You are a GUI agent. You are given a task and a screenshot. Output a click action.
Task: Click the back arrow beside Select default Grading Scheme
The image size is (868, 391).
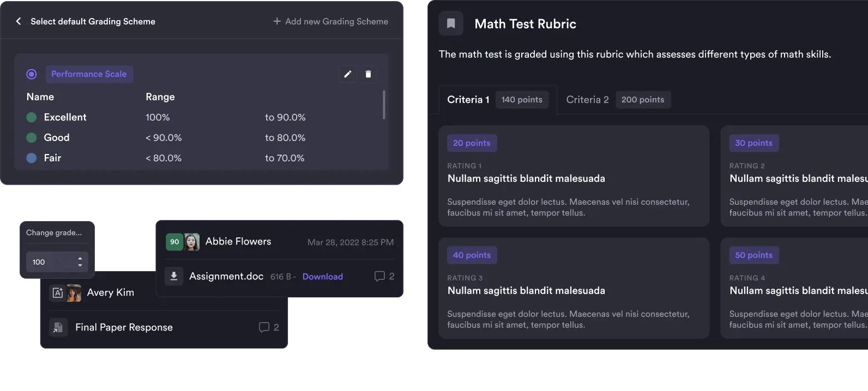coord(19,21)
